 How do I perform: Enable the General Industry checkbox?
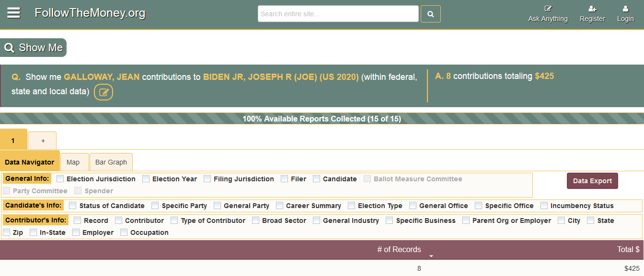tap(317, 220)
